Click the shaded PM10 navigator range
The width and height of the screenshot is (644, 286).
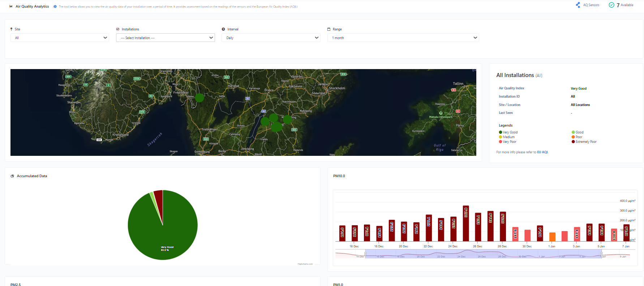(483, 254)
